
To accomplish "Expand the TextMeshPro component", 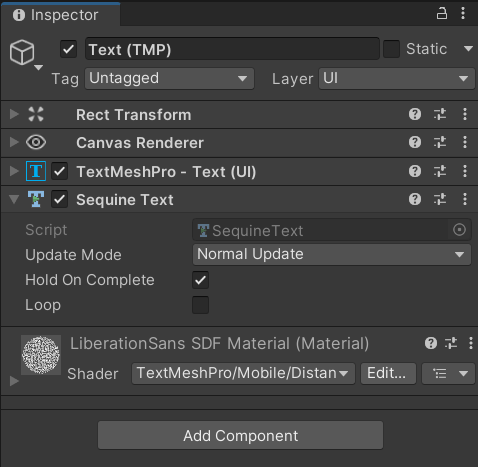I will 14,171.
